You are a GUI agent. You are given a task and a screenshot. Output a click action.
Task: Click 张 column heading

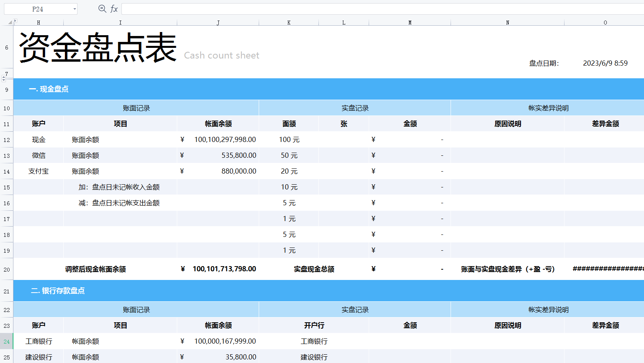(344, 124)
